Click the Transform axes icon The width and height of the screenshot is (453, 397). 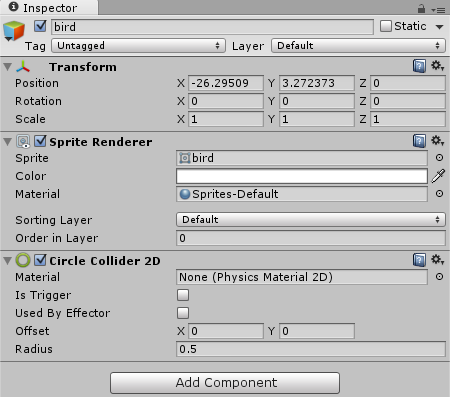click(x=23, y=67)
